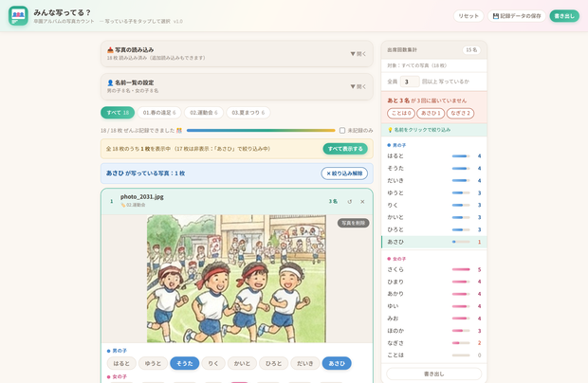Click the 記録データの保存 floppy disk button
This screenshot has width=588, height=383.
tap(516, 16)
